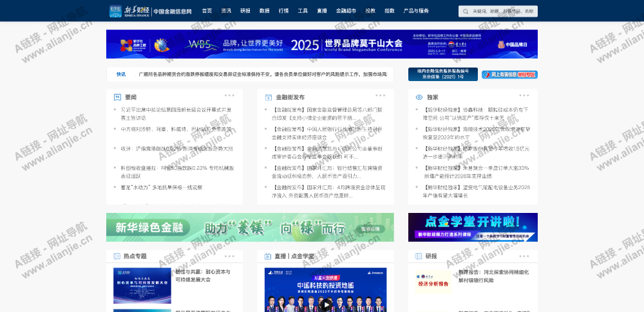Open the 经济分析报告 report thumbnail
The image size is (644, 312).
pos(433,282)
